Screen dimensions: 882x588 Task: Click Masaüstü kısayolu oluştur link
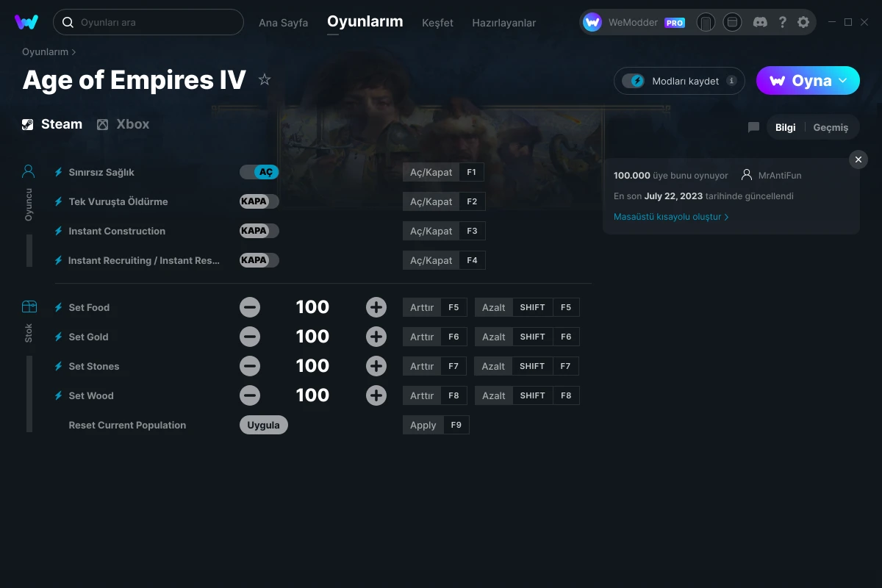671,217
